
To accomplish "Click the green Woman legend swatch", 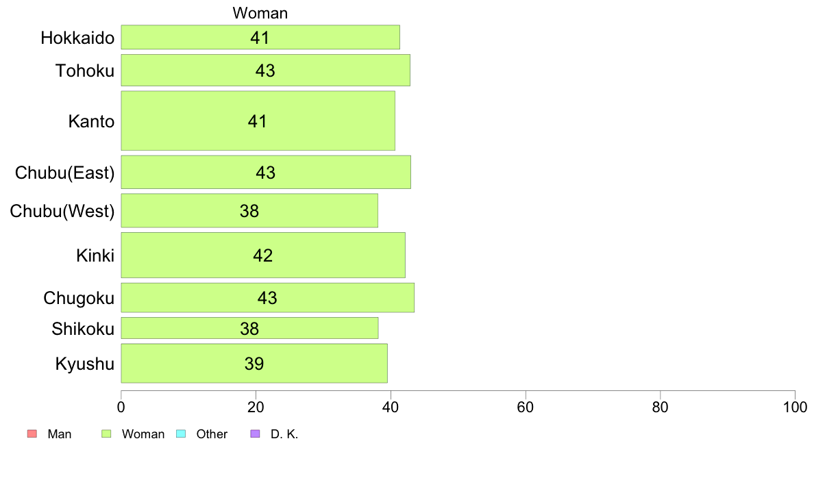I will [x=106, y=434].
